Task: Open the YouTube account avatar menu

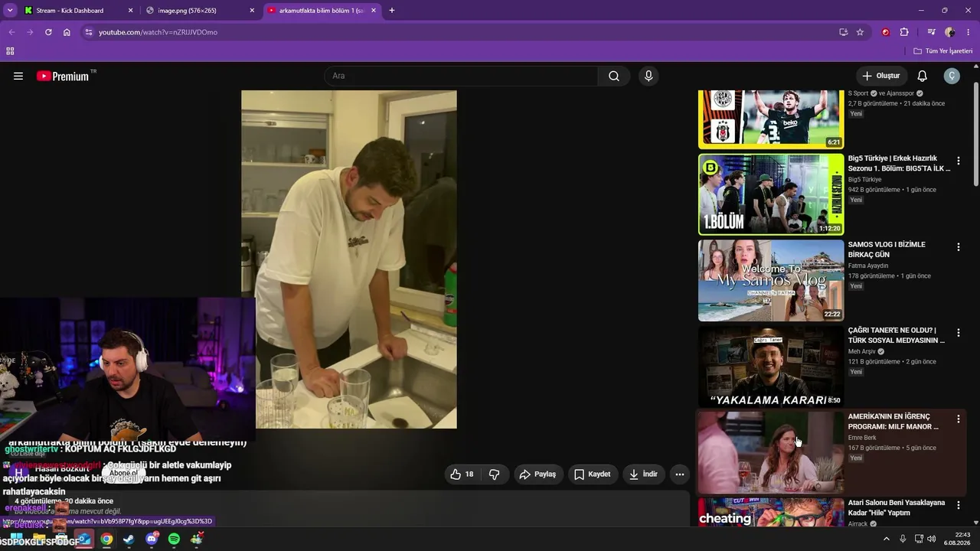Action: click(952, 76)
